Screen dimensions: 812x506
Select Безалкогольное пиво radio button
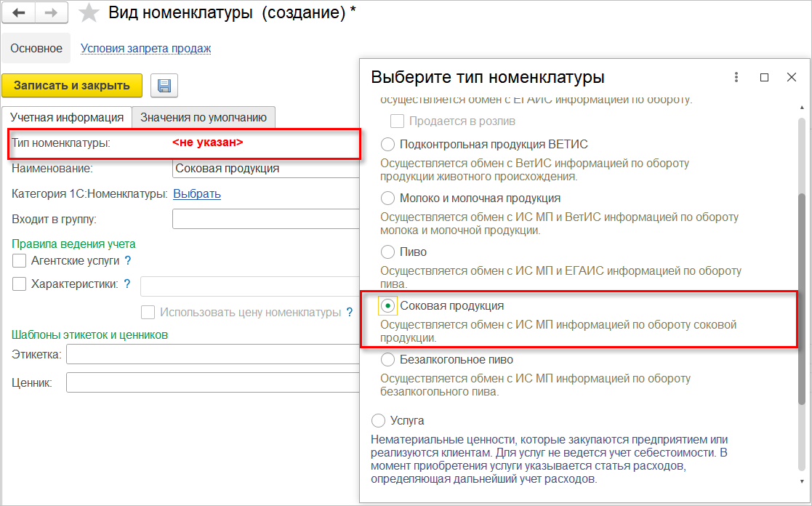pyautogui.click(x=387, y=359)
